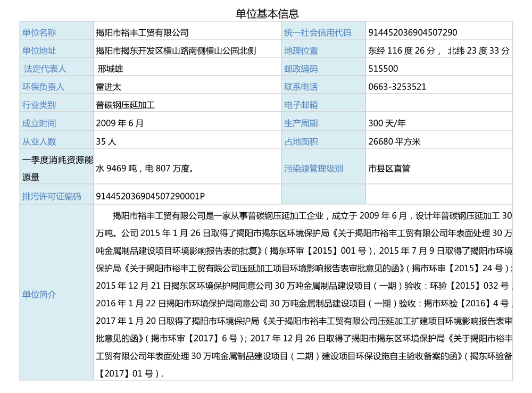The width and height of the screenshot is (532, 393).
Task: Click the value 水 9469 吨，电 807 万度
Action: point(145,169)
